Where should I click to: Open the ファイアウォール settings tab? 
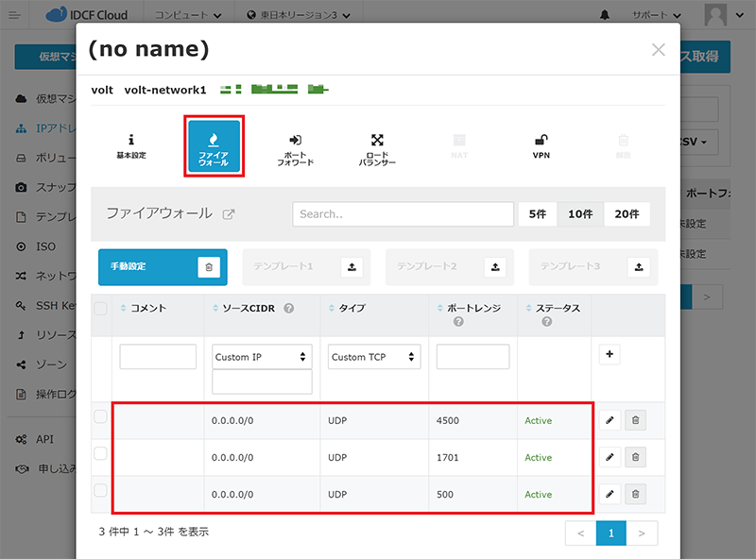[214, 146]
